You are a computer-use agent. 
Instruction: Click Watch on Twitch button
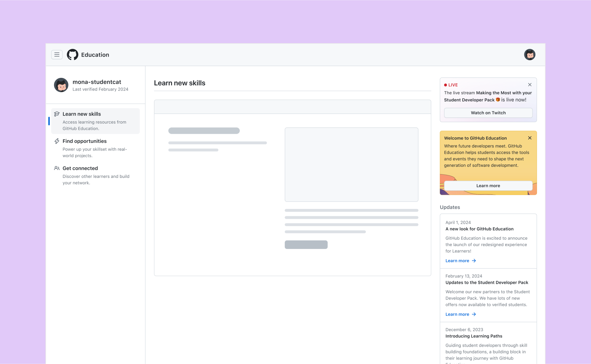(x=488, y=113)
